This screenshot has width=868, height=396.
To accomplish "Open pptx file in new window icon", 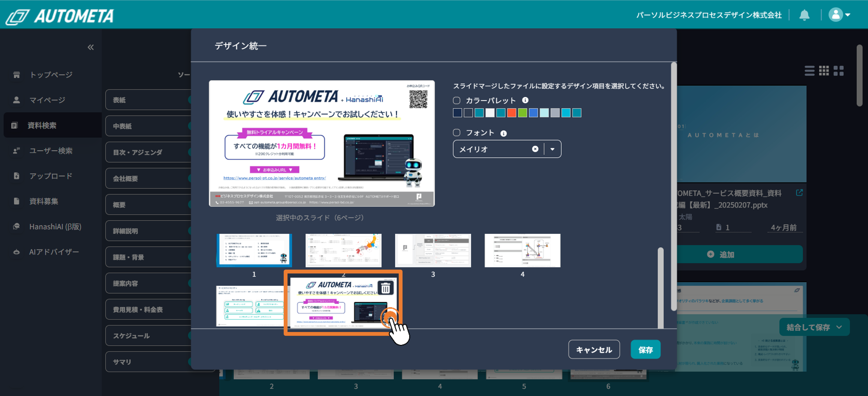I will coord(799,192).
